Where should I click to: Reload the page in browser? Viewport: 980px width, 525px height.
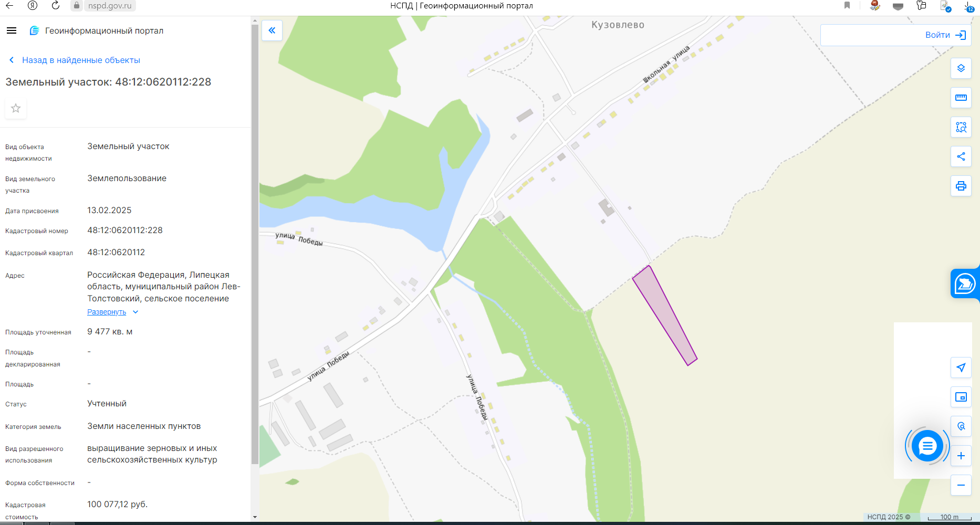[x=56, y=6]
